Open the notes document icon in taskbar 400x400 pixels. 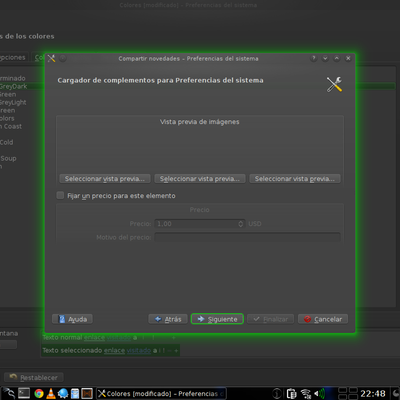coord(75,394)
